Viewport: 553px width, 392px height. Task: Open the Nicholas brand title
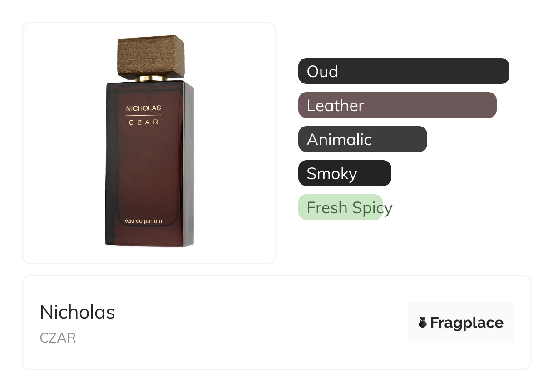pos(77,312)
